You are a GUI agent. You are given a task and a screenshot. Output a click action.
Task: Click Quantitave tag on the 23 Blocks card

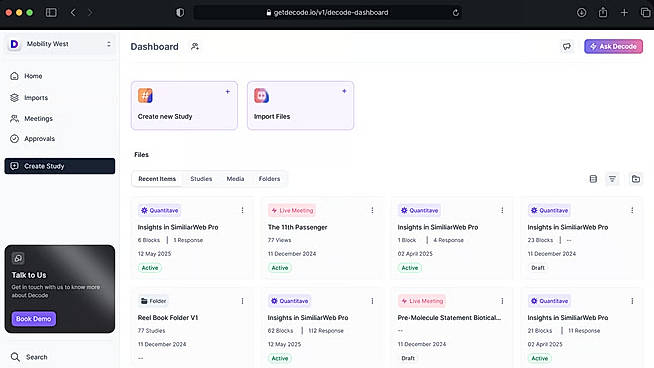coord(549,210)
